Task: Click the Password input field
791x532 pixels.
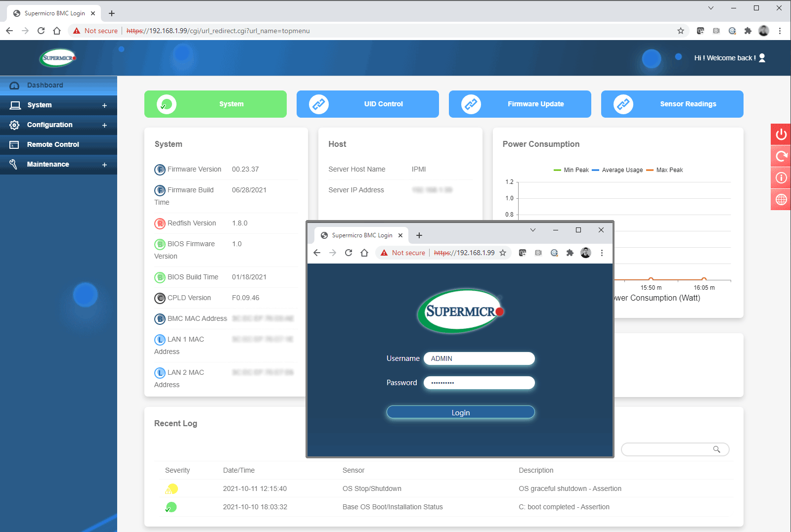Action: pos(480,383)
